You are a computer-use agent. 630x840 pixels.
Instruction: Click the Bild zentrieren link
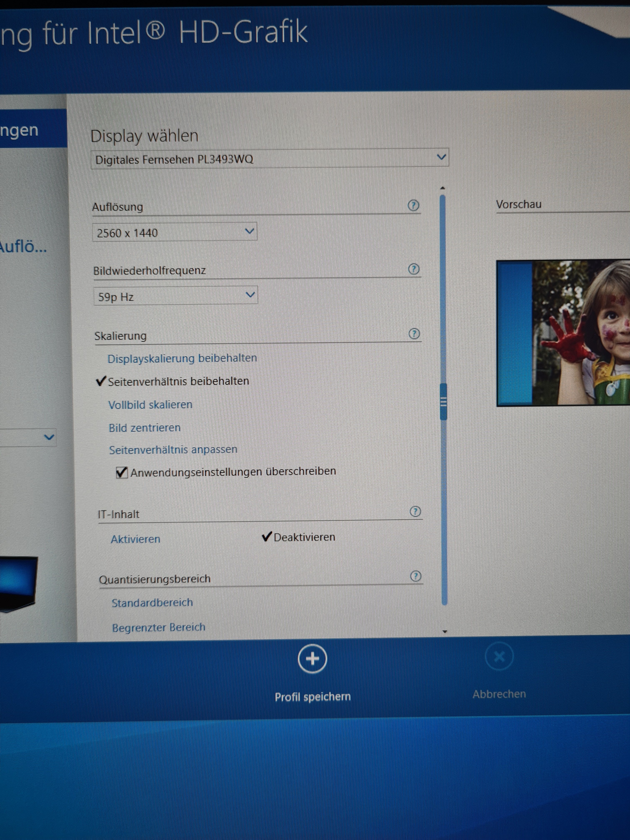(x=145, y=428)
